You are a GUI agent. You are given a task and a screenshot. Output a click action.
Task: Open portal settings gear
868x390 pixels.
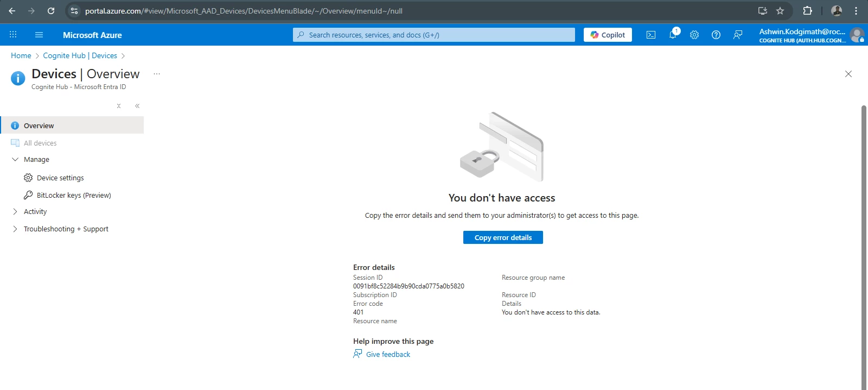(694, 35)
